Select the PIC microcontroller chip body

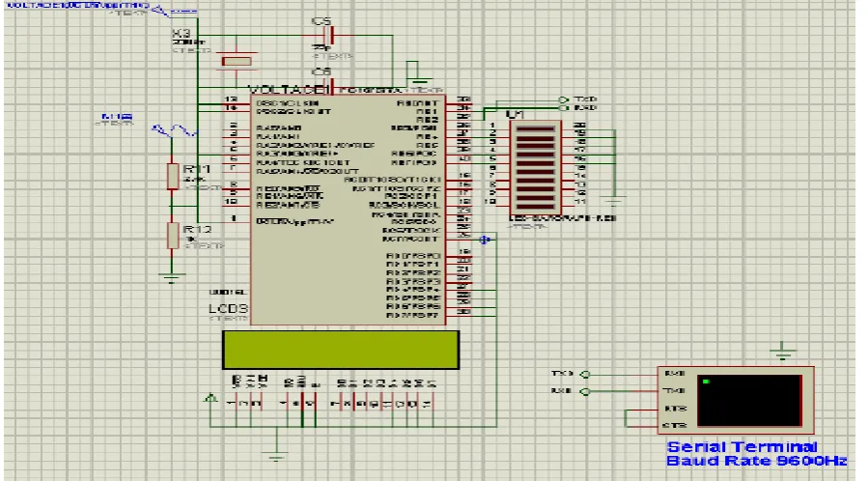point(348,210)
